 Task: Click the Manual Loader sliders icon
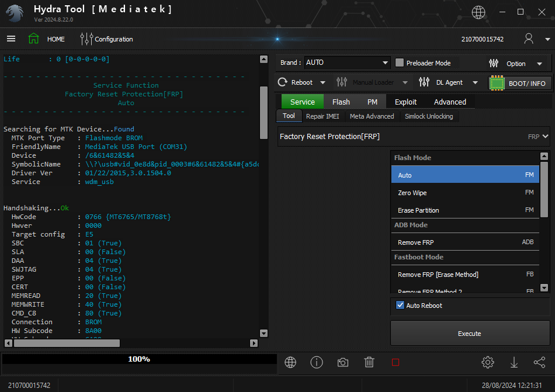[342, 82]
